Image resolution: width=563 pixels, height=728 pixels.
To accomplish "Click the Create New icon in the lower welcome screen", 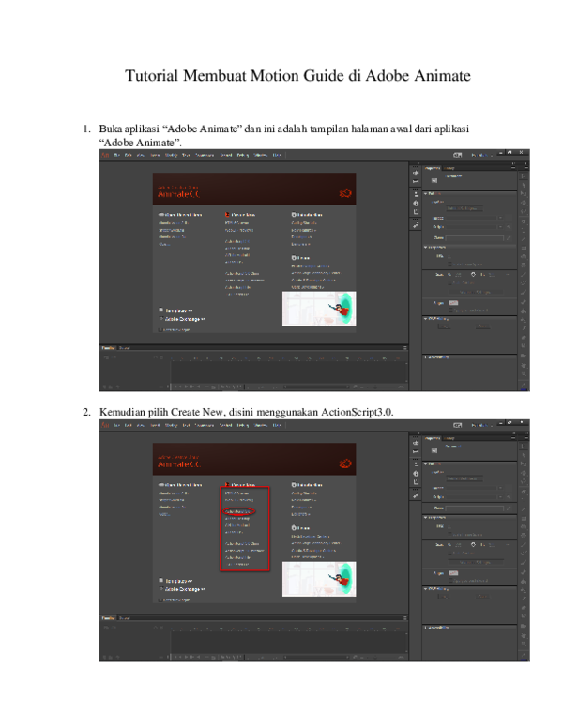I will (x=227, y=485).
